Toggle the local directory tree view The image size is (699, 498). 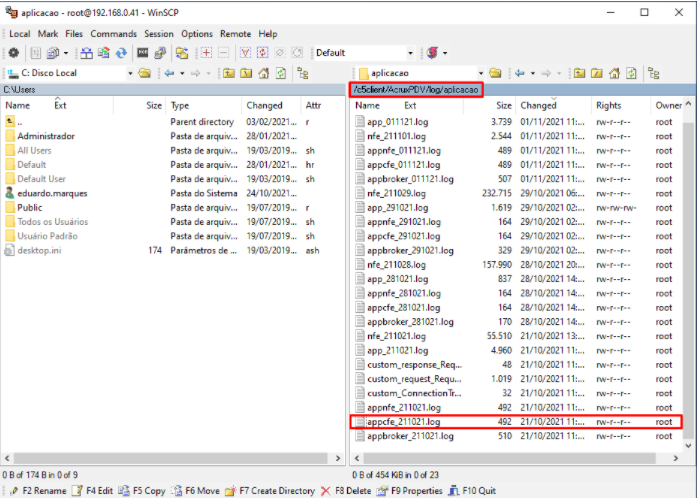coord(303,73)
